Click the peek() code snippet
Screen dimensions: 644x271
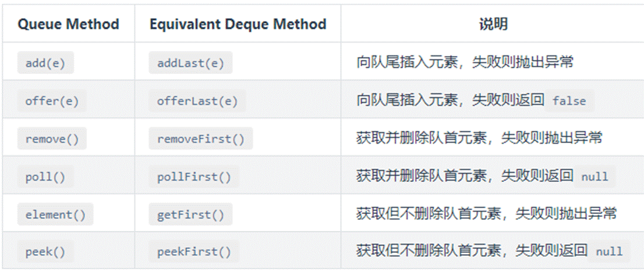45,252
